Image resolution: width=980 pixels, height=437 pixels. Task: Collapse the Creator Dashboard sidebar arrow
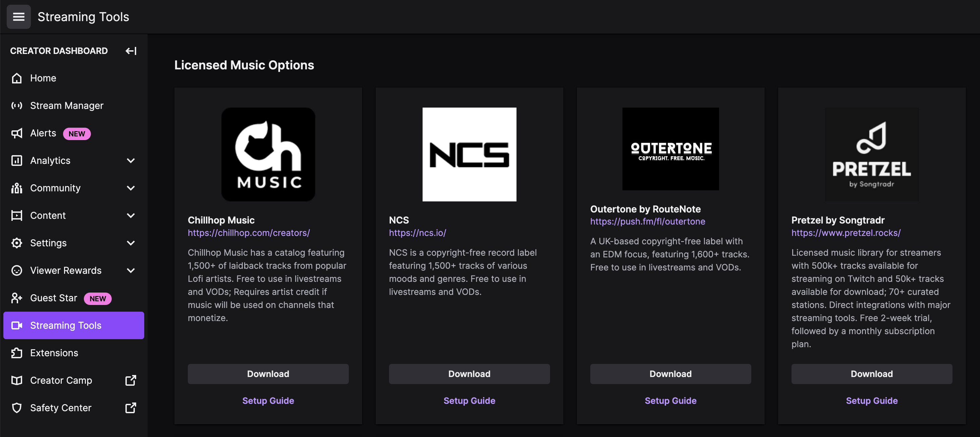click(x=131, y=51)
